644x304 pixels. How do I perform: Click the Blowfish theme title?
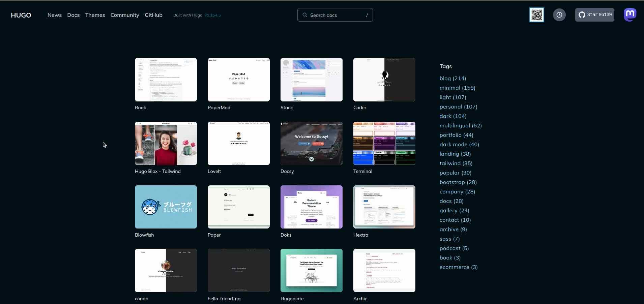tap(144, 235)
